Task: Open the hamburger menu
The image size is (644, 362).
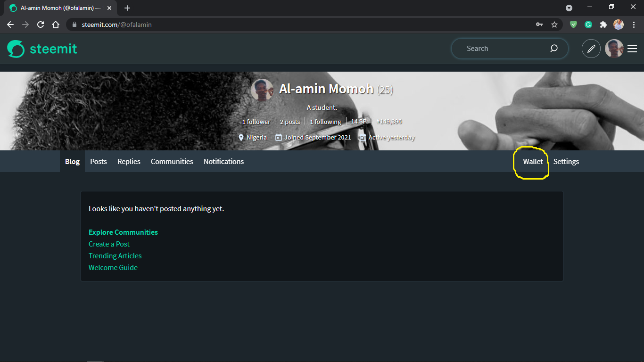Action: click(x=632, y=49)
